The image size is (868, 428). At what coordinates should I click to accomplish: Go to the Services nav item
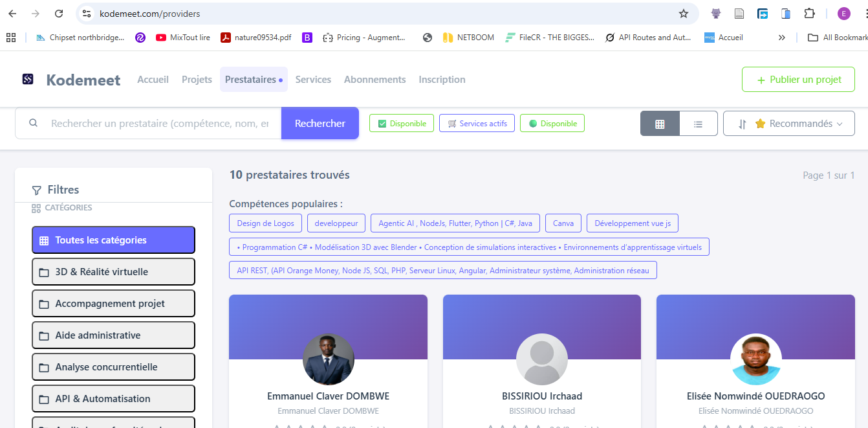(x=313, y=80)
